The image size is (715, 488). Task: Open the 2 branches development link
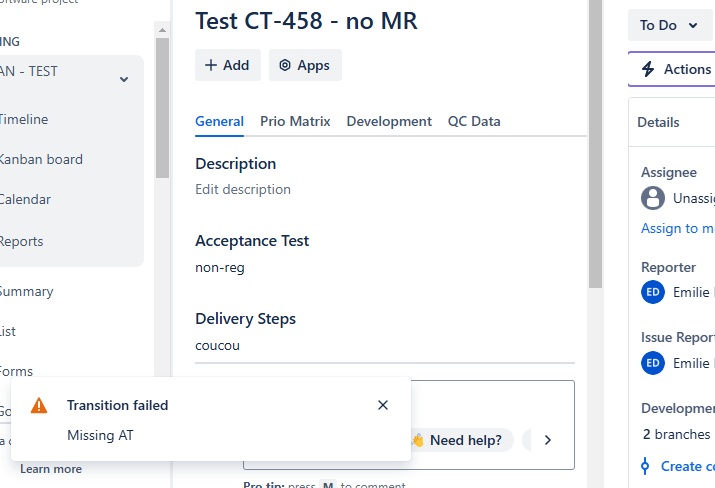click(676, 434)
